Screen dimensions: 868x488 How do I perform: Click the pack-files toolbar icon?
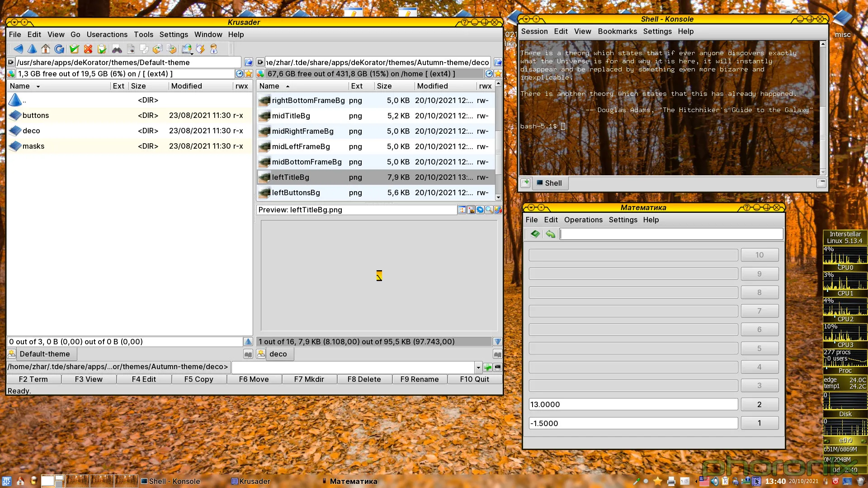pyautogui.click(x=171, y=49)
